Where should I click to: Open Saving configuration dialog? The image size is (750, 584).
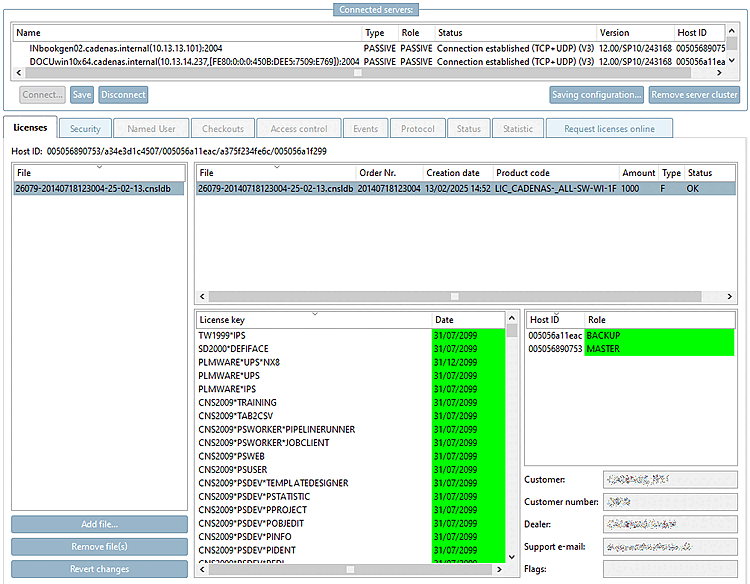(596, 95)
